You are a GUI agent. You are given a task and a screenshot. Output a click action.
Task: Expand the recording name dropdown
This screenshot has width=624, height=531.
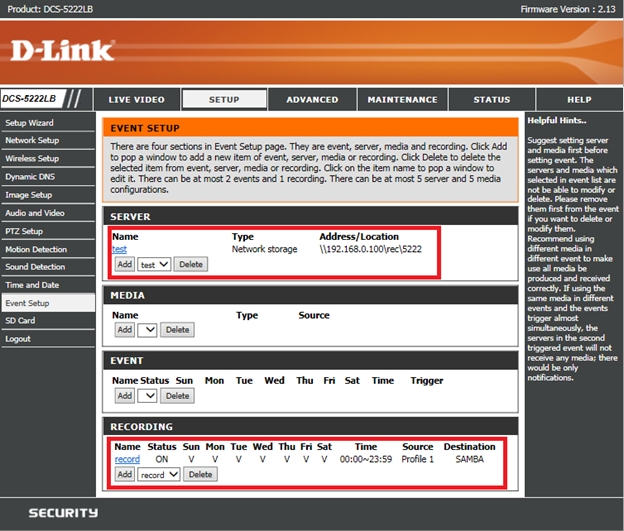coord(159,474)
